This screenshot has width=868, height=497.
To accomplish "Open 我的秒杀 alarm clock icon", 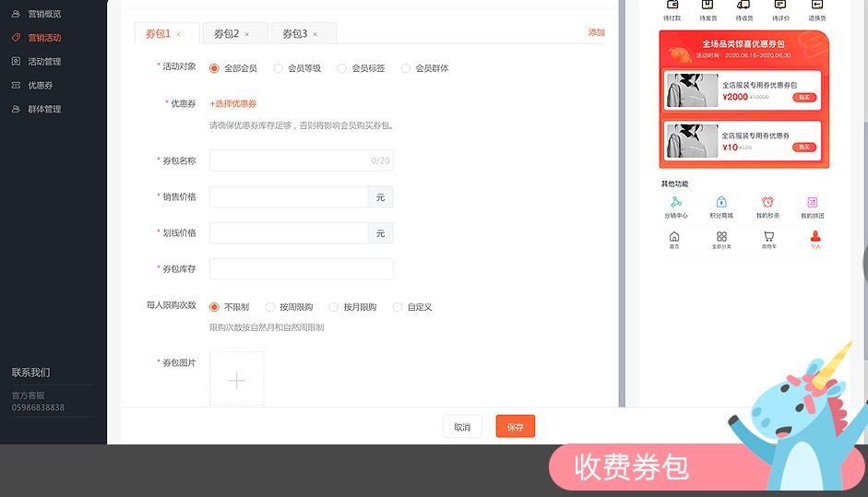I will pos(767,203).
